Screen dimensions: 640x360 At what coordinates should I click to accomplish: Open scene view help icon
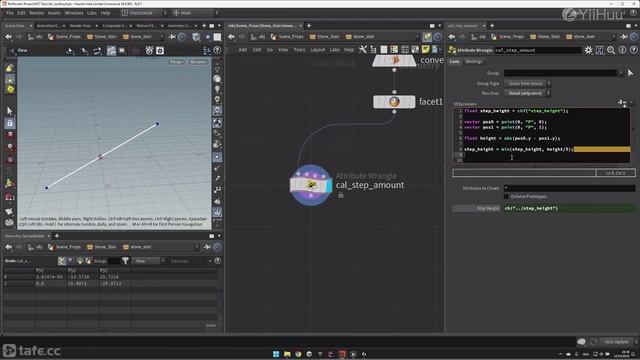pos(217,51)
